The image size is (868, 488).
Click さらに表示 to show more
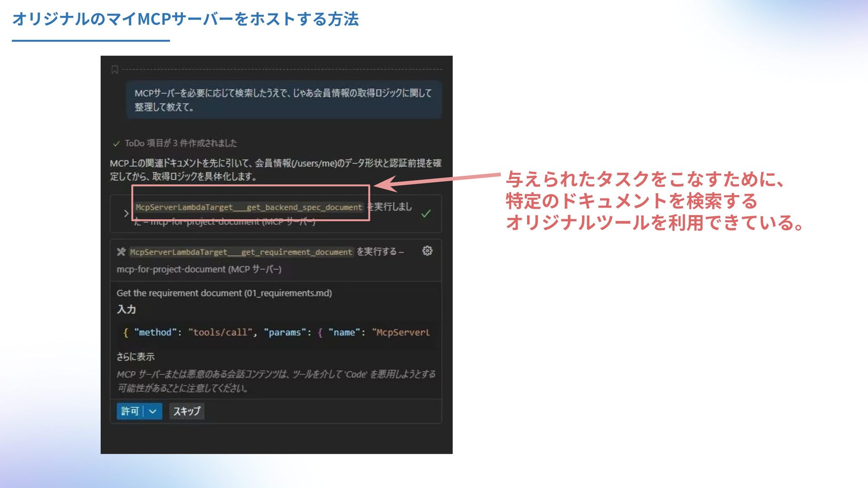[136, 357]
